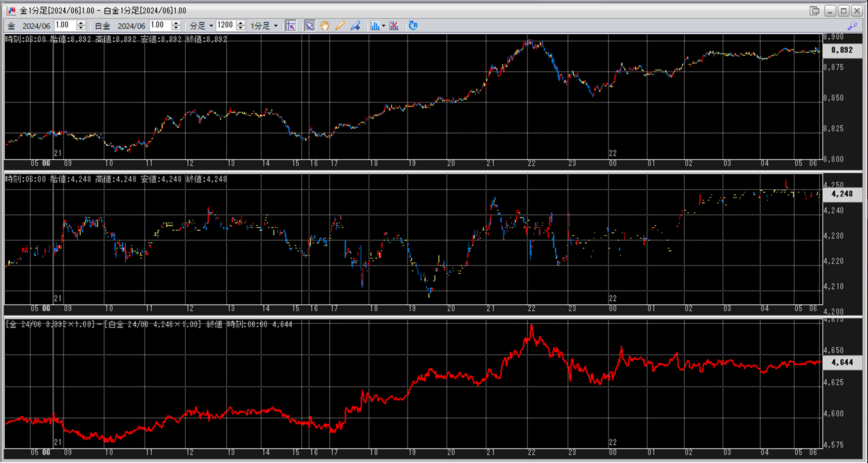The height and width of the screenshot is (463, 868).
Task: Toggle the crosshair axis display button
Action: [x=290, y=26]
